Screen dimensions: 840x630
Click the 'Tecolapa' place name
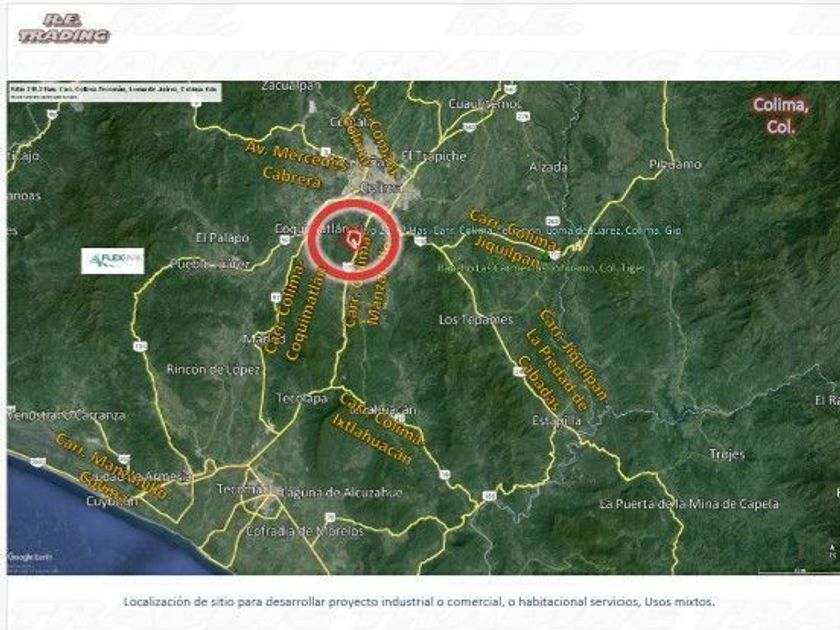(x=302, y=399)
